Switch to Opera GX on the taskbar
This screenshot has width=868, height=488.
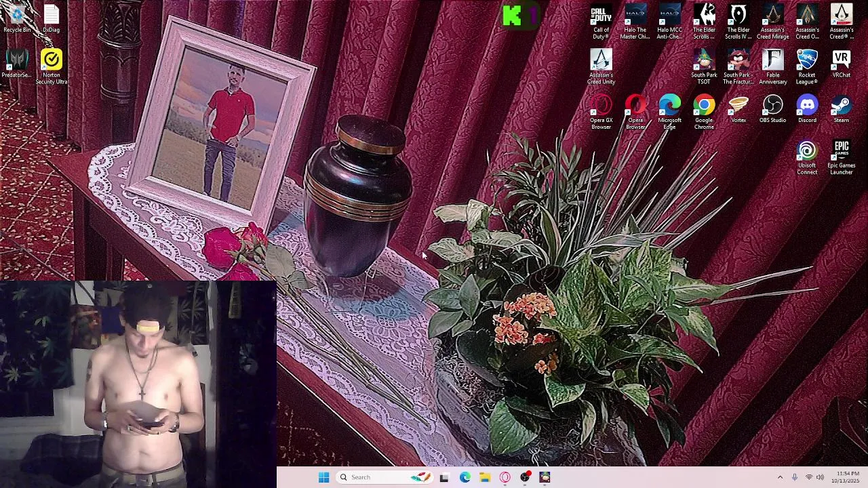(x=505, y=477)
